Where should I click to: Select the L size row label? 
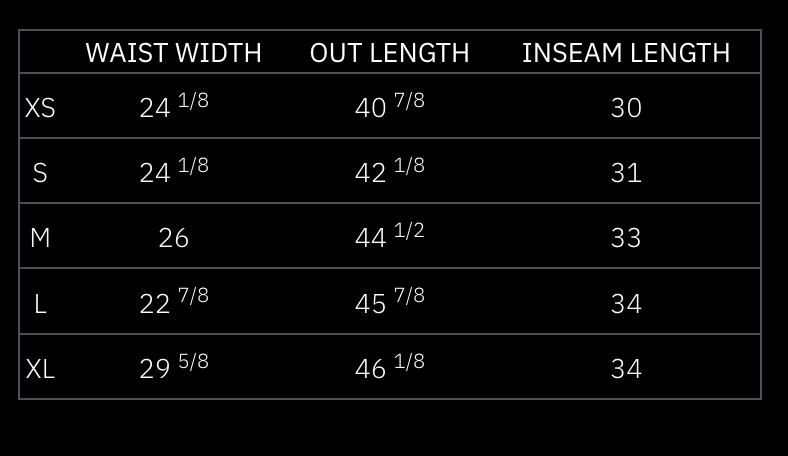[40, 303]
